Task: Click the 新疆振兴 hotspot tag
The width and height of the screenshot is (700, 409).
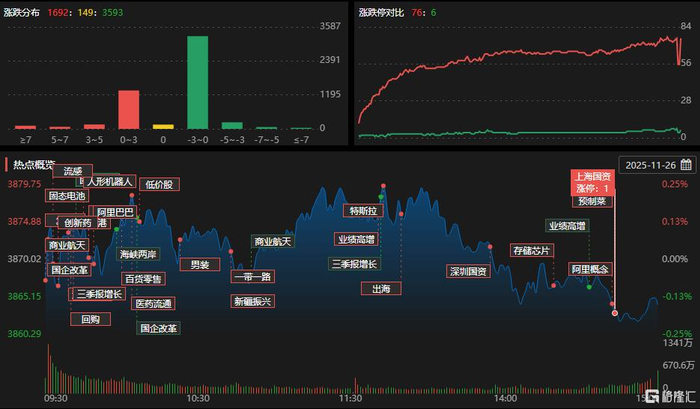Action: pos(253,301)
